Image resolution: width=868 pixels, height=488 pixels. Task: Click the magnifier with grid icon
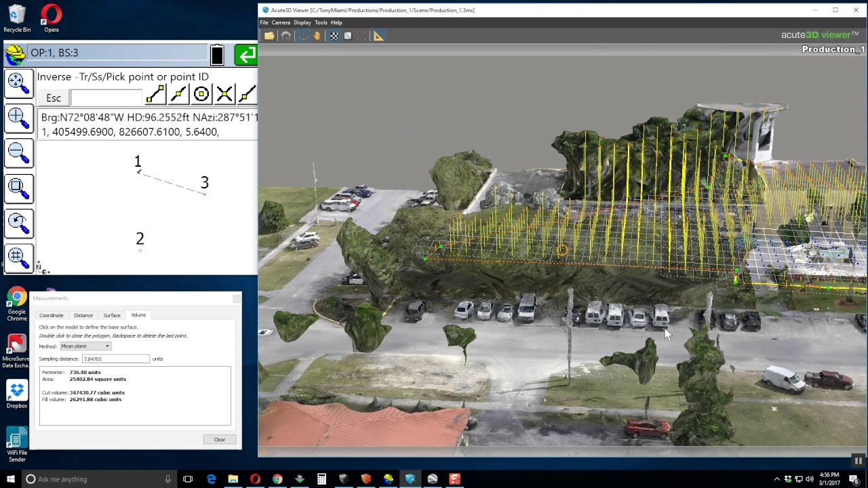(x=18, y=258)
